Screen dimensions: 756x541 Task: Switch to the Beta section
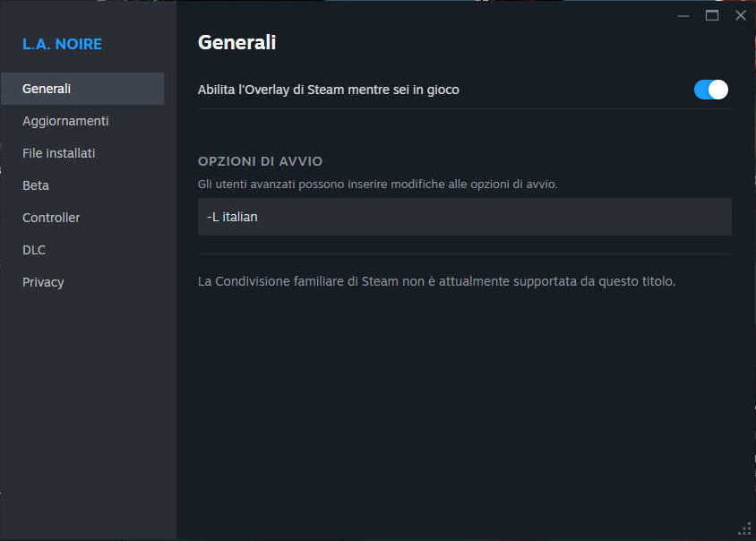(x=36, y=185)
